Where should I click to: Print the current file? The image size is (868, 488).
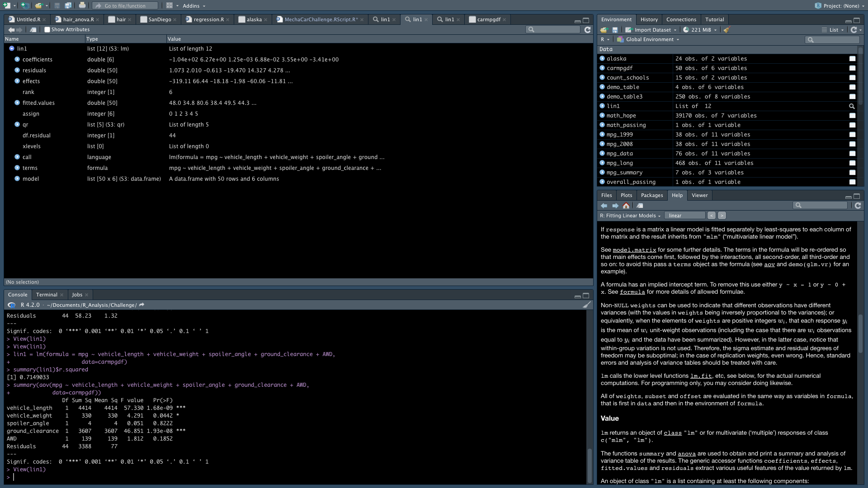tap(83, 6)
